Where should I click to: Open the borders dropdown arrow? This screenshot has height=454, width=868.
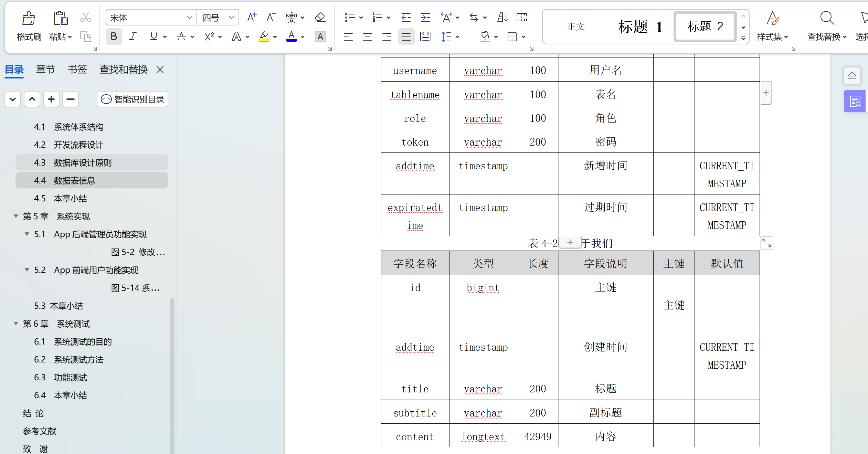[523, 37]
